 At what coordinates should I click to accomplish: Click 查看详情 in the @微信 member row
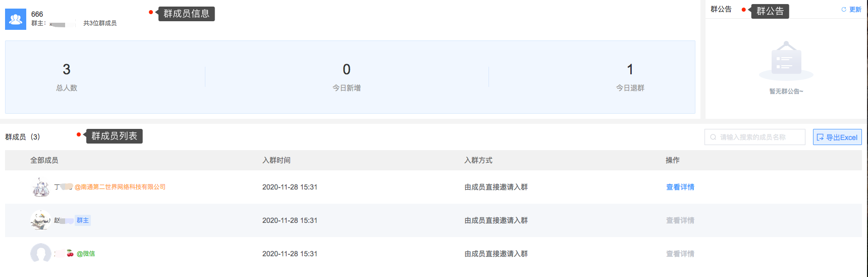[x=680, y=254]
